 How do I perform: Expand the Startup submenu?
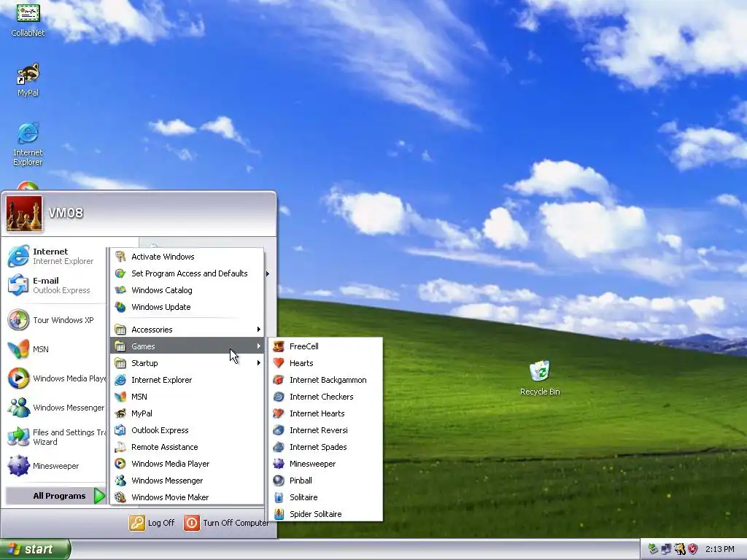point(187,363)
